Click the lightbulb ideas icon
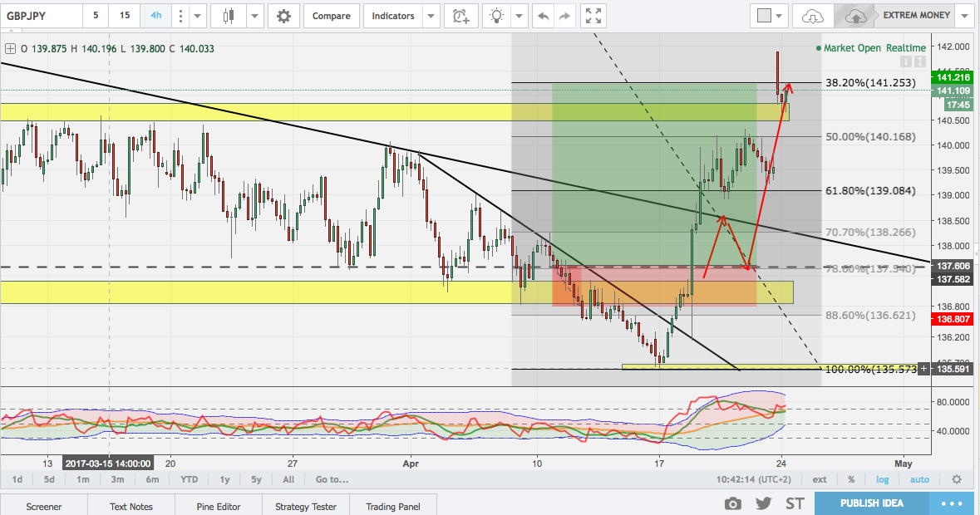The height and width of the screenshot is (515, 980). (497, 16)
